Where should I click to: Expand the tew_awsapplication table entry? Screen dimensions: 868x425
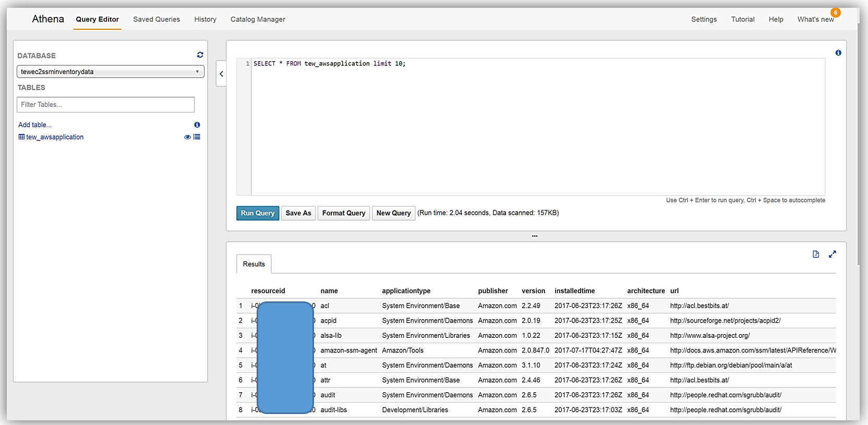pyautogui.click(x=55, y=137)
